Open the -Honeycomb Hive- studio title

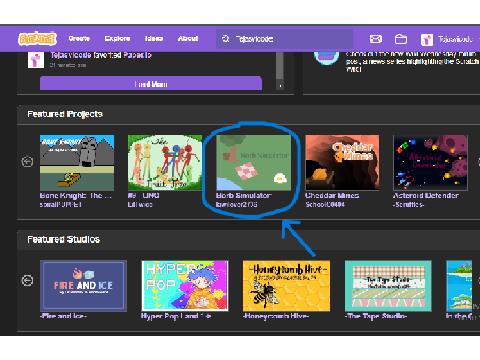point(276,316)
